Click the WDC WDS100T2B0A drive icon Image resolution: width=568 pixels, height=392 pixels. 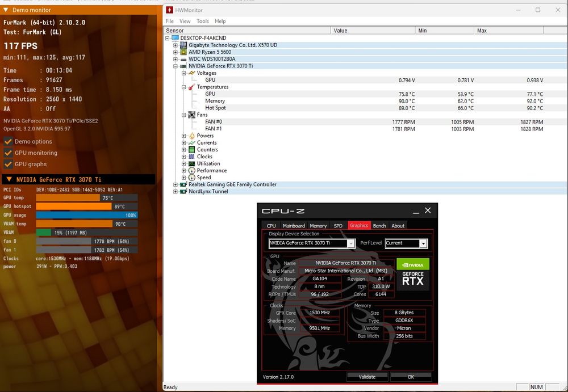(x=183, y=59)
